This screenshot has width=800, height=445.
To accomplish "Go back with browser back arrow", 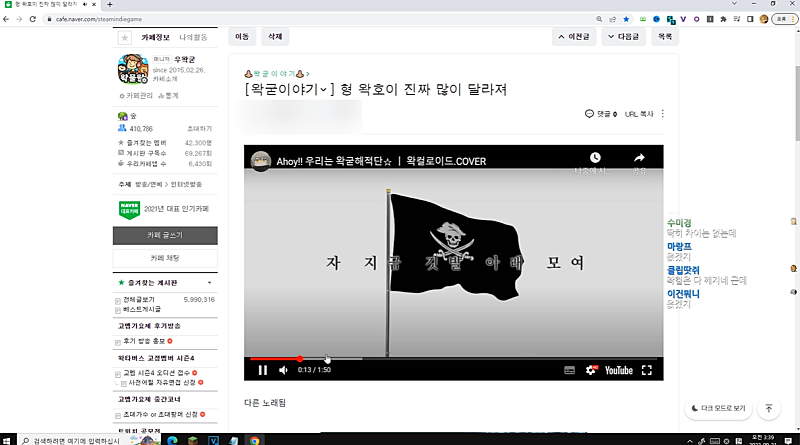I will (6, 19).
